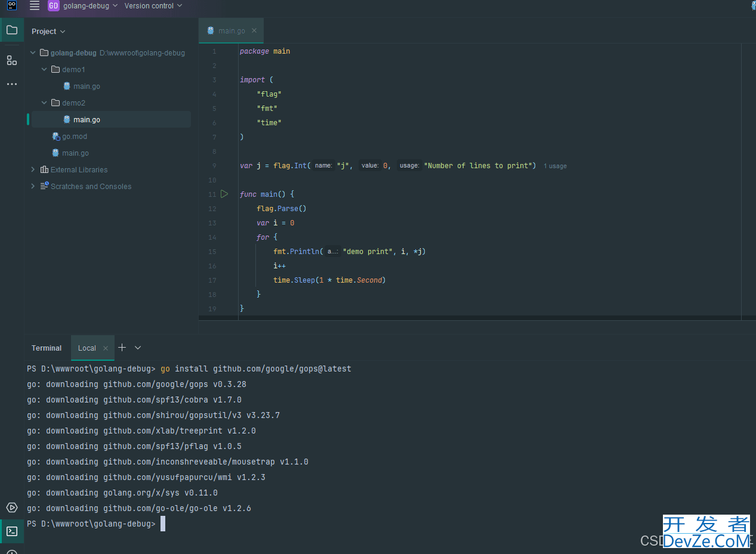Click the terminal prompt input cursor
The image size is (756, 554).
(x=163, y=524)
